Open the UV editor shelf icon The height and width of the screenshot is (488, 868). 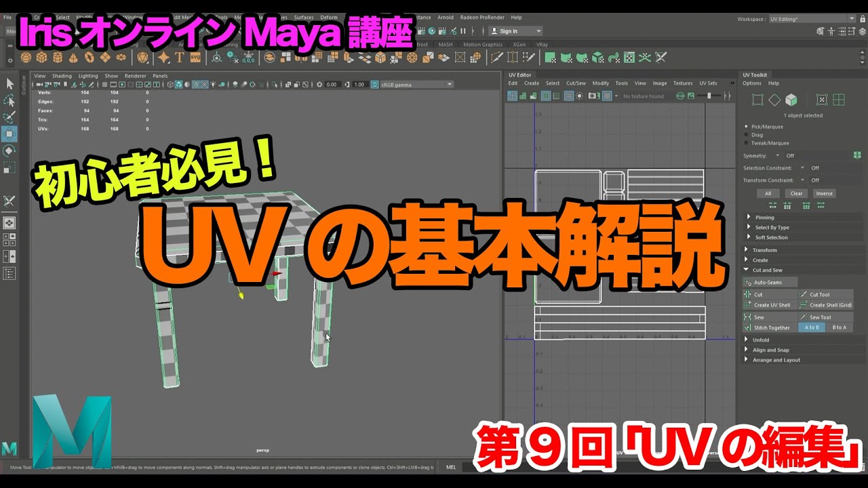(x=629, y=58)
